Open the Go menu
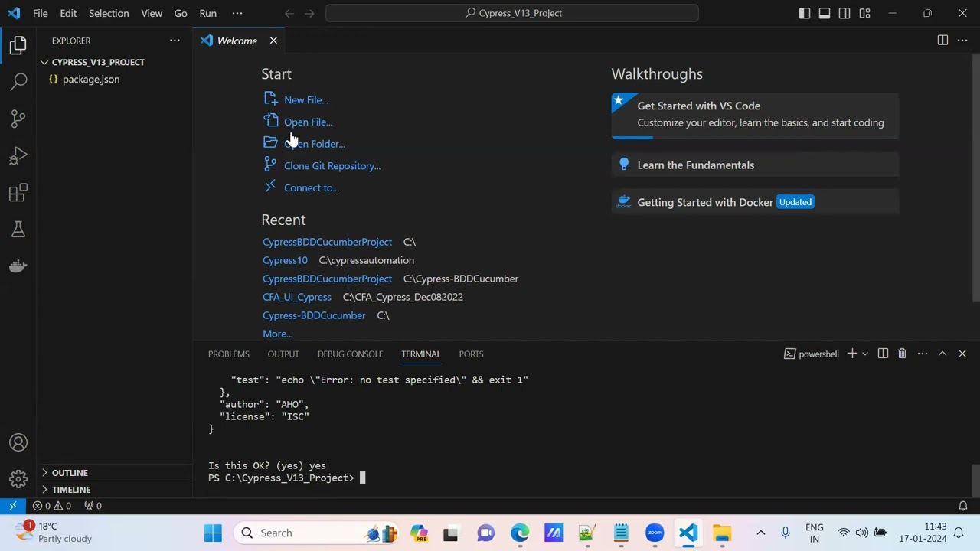 pyautogui.click(x=181, y=13)
